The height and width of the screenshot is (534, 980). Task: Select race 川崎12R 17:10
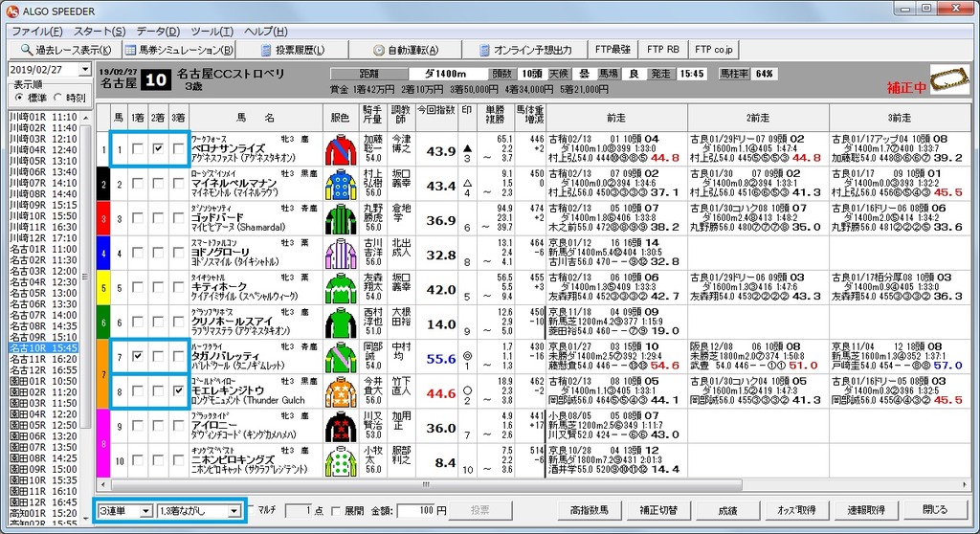pyautogui.click(x=44, y=238)
